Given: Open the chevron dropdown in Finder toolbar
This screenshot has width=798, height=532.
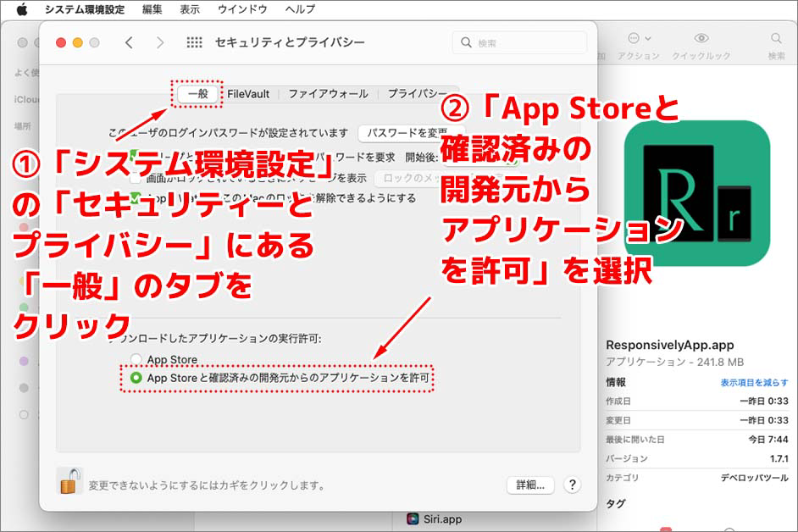Looking at the screenshot, I should (x=647, y=38).
